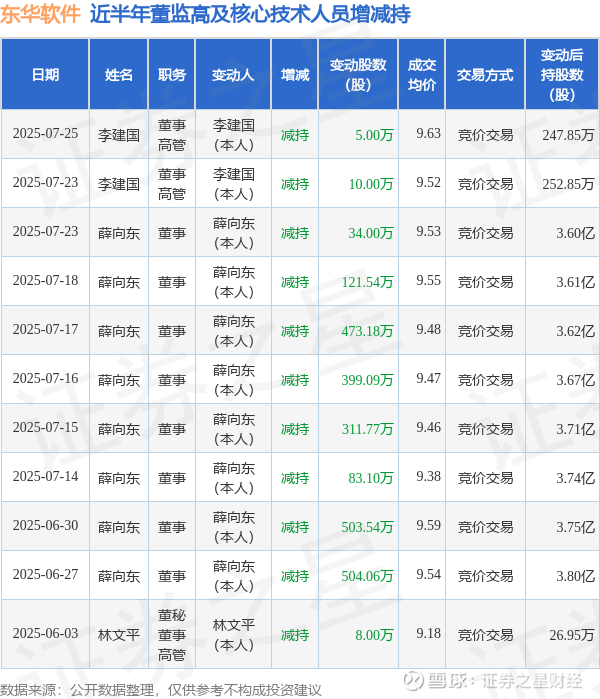Click the 变动人 column header
The height and width of the screenshot is (699, 600).
point(233,74)
